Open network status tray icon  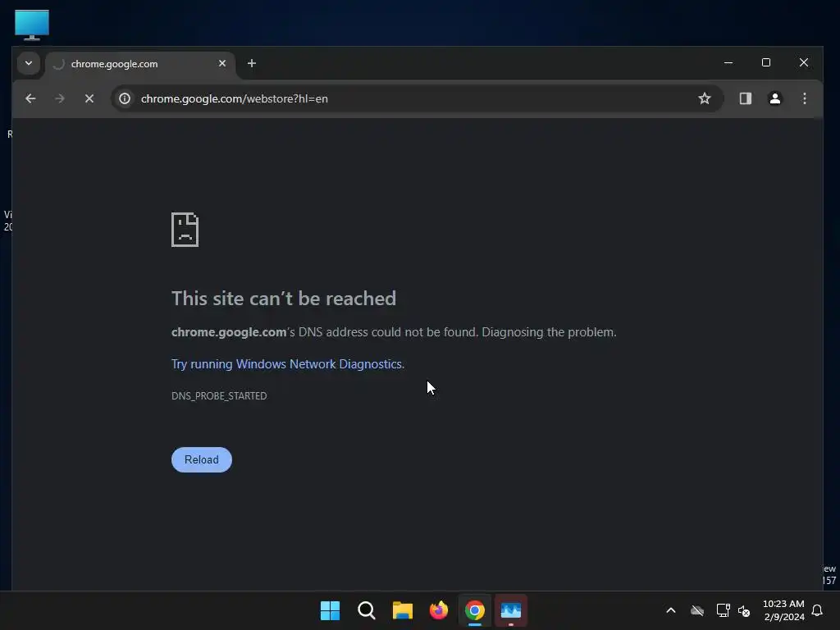(x=724, y=610)
